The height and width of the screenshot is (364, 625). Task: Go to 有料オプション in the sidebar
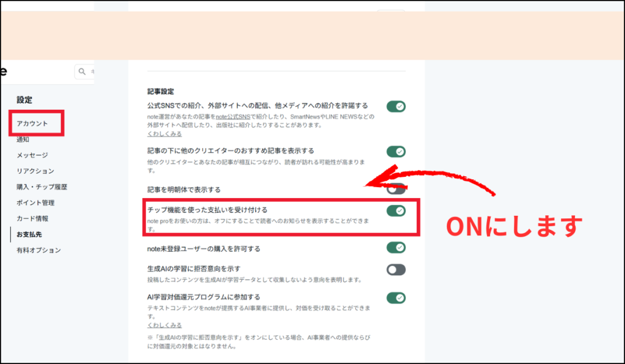(x=38, y=250)
